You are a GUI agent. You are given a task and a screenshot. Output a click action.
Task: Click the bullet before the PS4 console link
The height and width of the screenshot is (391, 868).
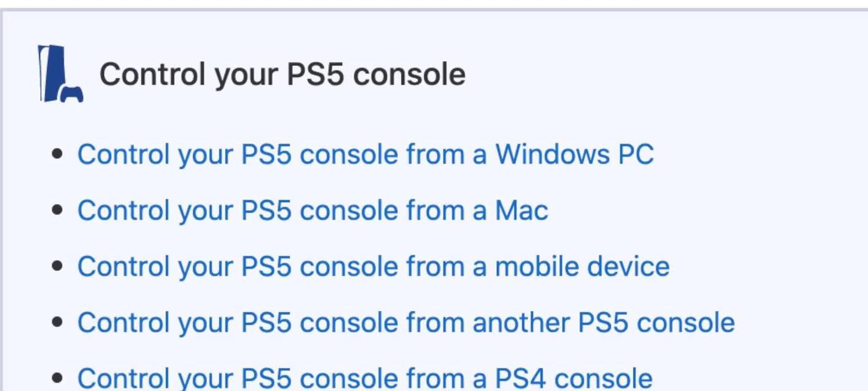coord(58,378)
